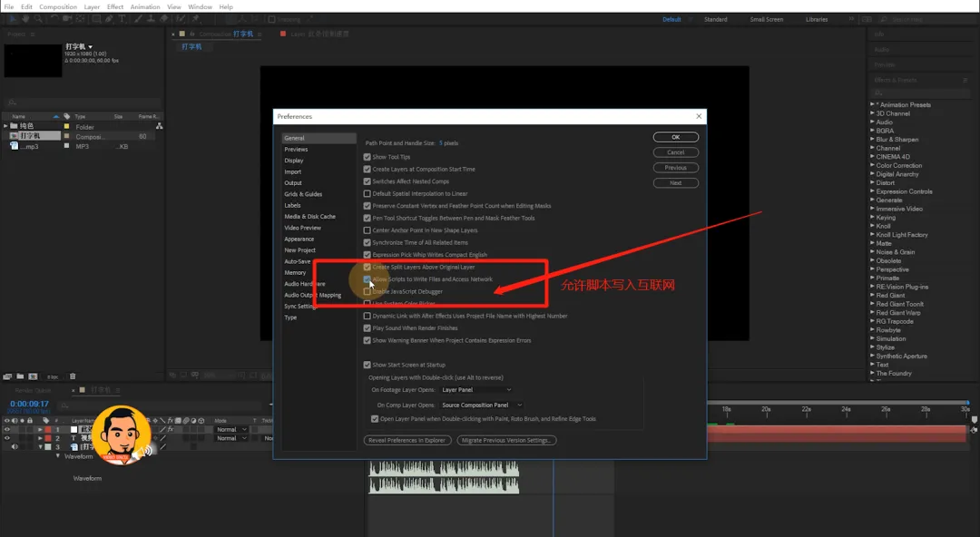This screenshot has width=980, height=537.
Task: Select the Selection arrow tool
Action: point(13,19)
